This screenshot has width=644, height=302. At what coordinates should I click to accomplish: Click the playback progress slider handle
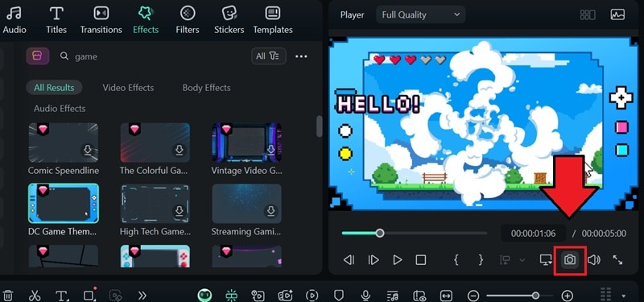click(x=380, y=234)
